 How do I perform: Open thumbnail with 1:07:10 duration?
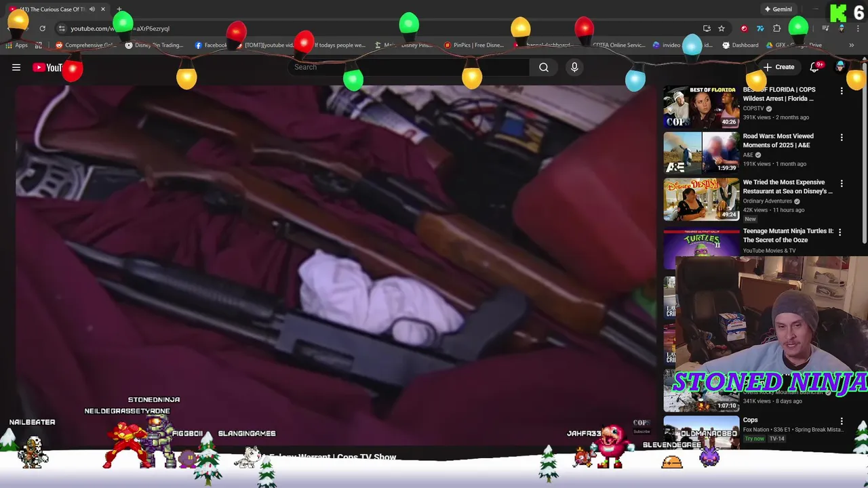tap(701, 392)
